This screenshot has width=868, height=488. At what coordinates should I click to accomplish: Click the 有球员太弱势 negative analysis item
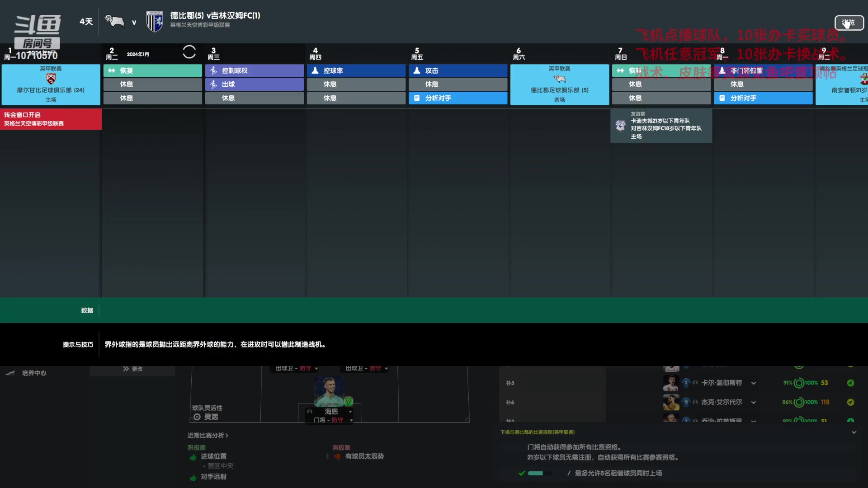click(x=364, y=456)
